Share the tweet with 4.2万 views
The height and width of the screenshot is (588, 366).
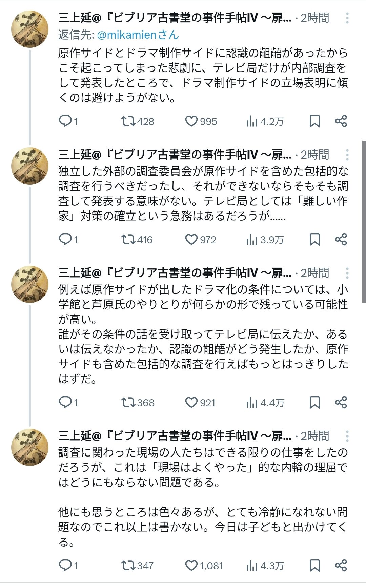pos(341,121)
